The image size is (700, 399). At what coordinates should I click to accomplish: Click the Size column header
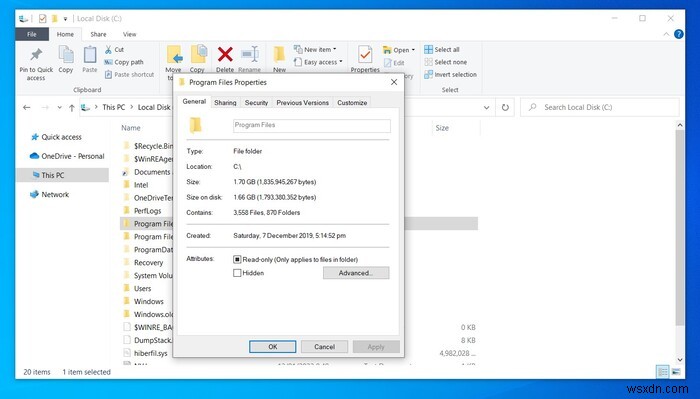click(442, 128)
